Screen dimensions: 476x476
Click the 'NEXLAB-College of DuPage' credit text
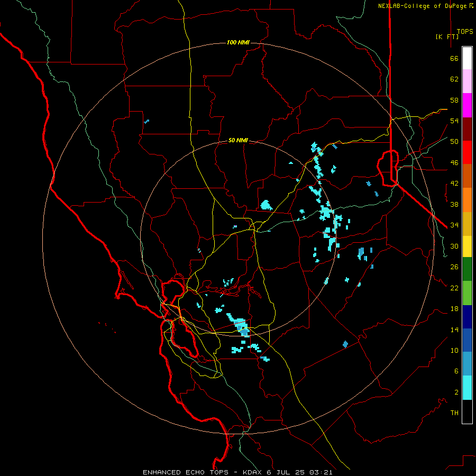(x=423, y=6)
